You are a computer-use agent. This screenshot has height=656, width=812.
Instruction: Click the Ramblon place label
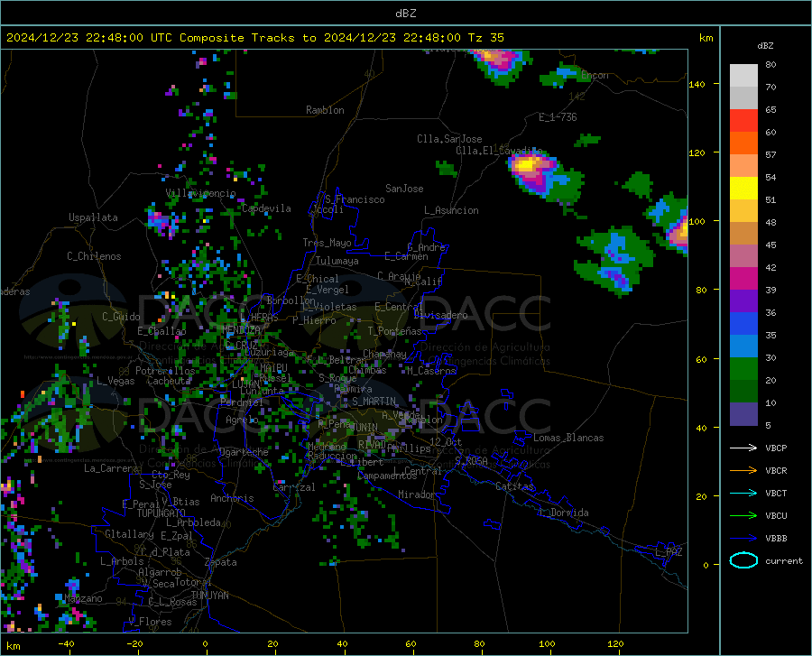point(325,110)
